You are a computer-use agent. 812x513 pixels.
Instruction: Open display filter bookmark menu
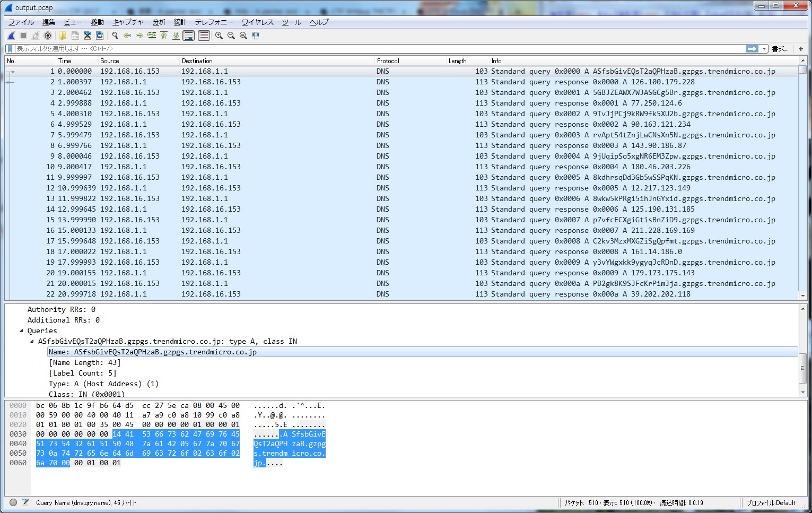[10, 48]
